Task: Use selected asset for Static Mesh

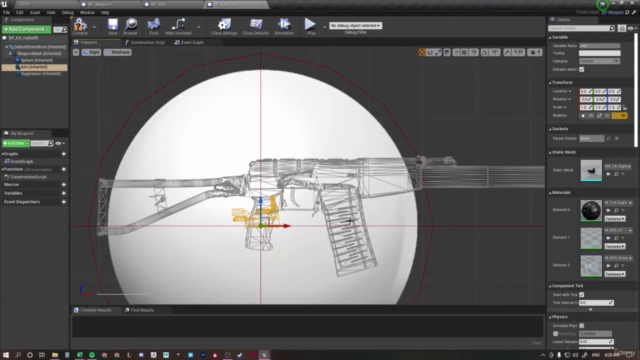Action: 608,174
